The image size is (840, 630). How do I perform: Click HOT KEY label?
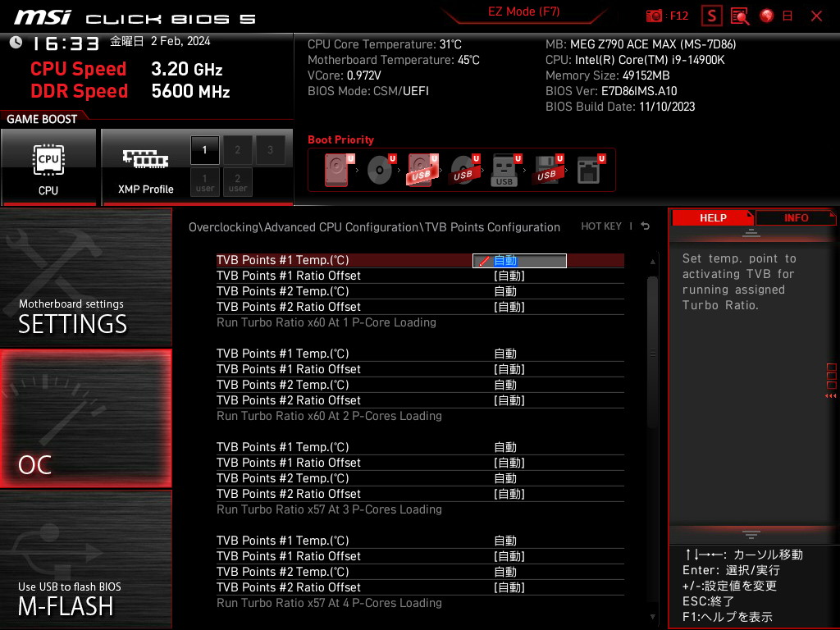[601, 226]
